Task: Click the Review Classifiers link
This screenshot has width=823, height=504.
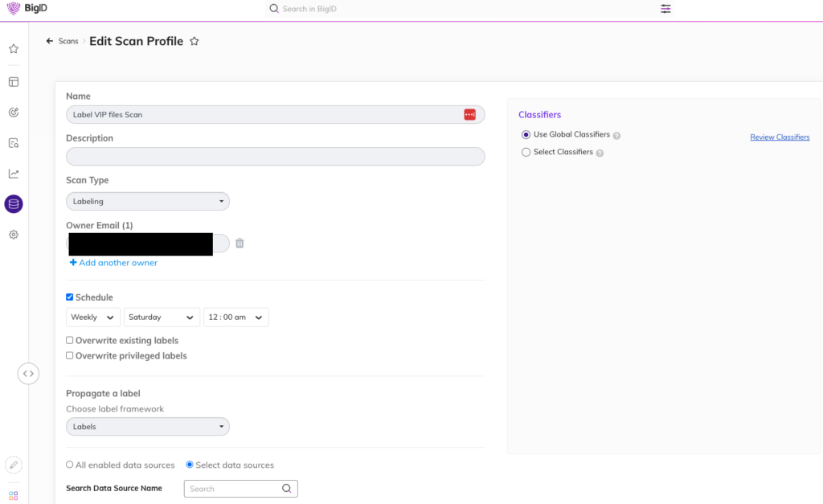Action: click(x=780, y=137)
